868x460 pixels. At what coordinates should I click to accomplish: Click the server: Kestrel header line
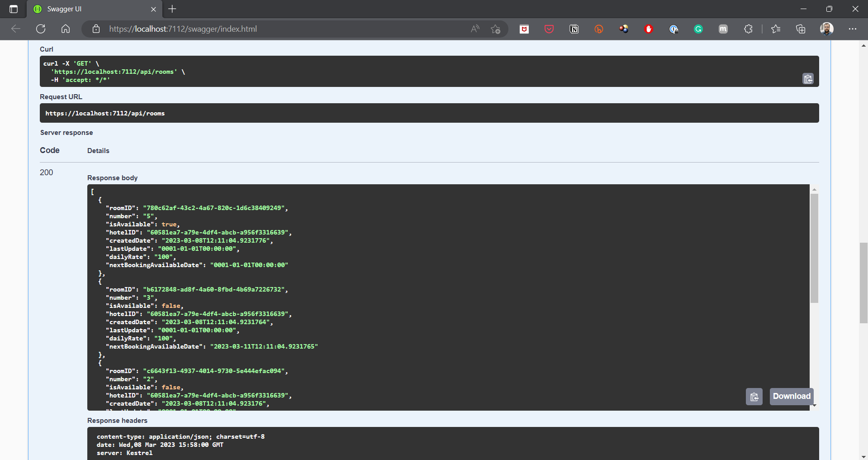tap(124, 453)
